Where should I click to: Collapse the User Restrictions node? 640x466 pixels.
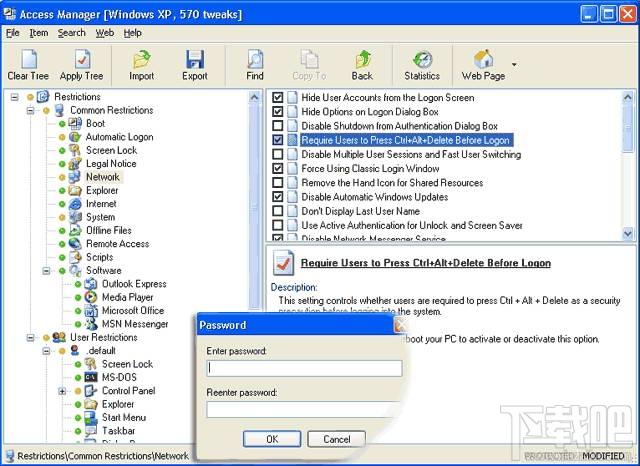click(31, 337)
